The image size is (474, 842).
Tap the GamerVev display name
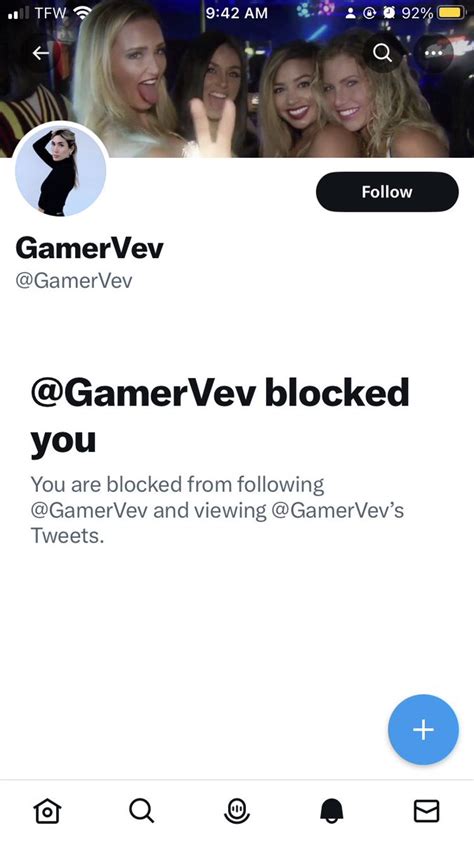tap(89, 248)
